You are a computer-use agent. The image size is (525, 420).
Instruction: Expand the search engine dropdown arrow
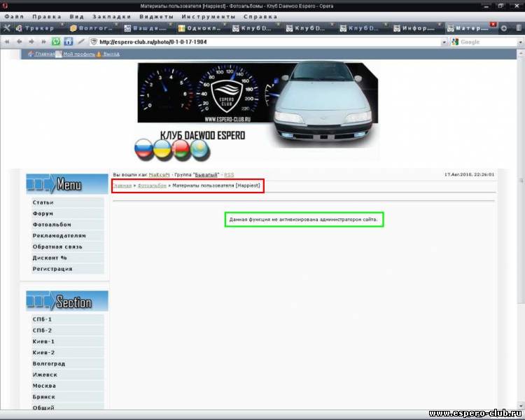(520, 42)
